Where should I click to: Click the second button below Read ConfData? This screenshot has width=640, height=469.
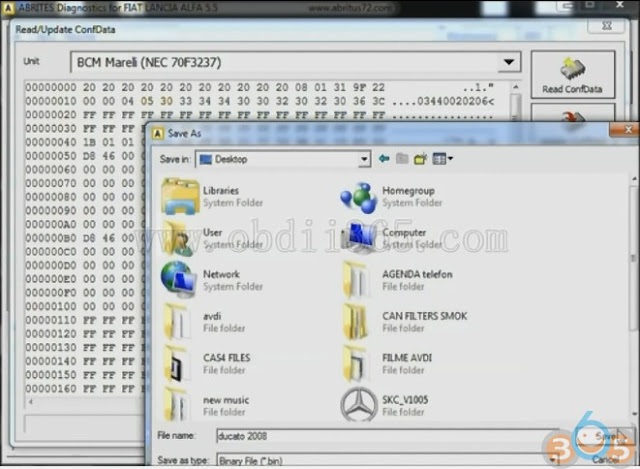point(573,113)
